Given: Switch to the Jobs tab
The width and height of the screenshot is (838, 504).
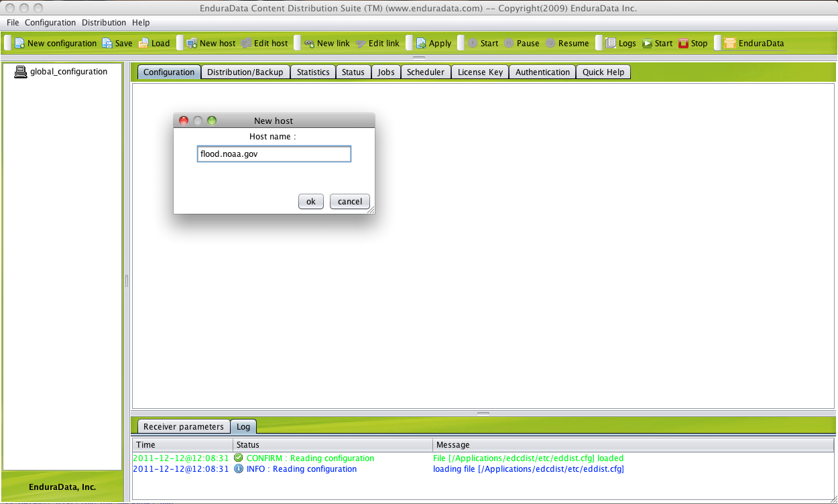Looking at the screenshot, I should pos(386,72).
